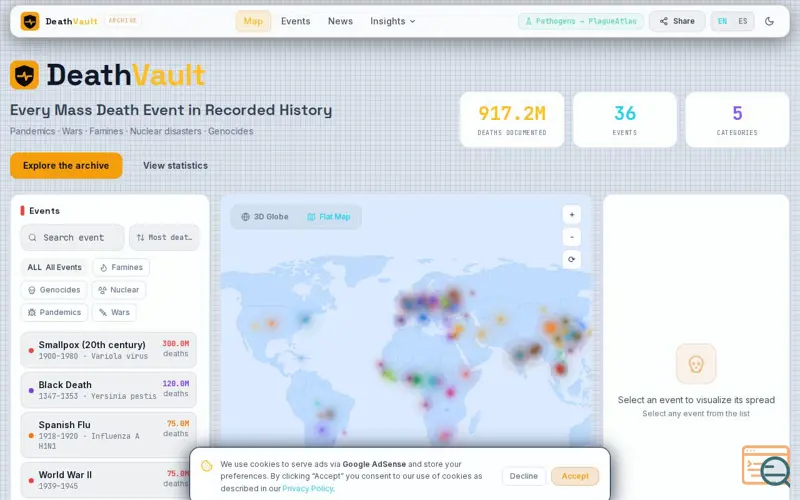Screen dimensions: 800x500
Task: Select World War II event
Action: [x=109, y=480]
